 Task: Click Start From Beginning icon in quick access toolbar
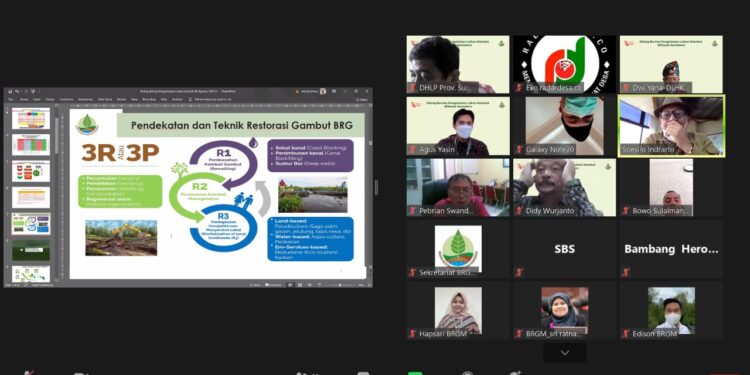point(33,91)
